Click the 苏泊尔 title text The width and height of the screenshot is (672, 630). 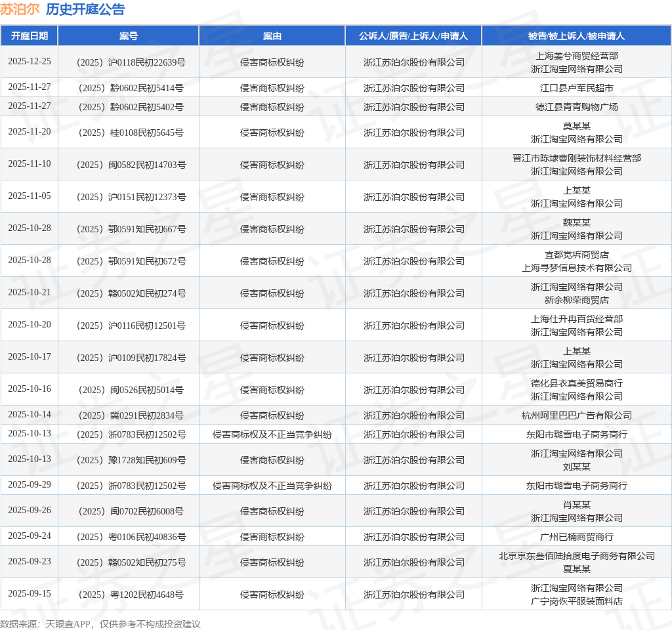(x=20, y=9)
